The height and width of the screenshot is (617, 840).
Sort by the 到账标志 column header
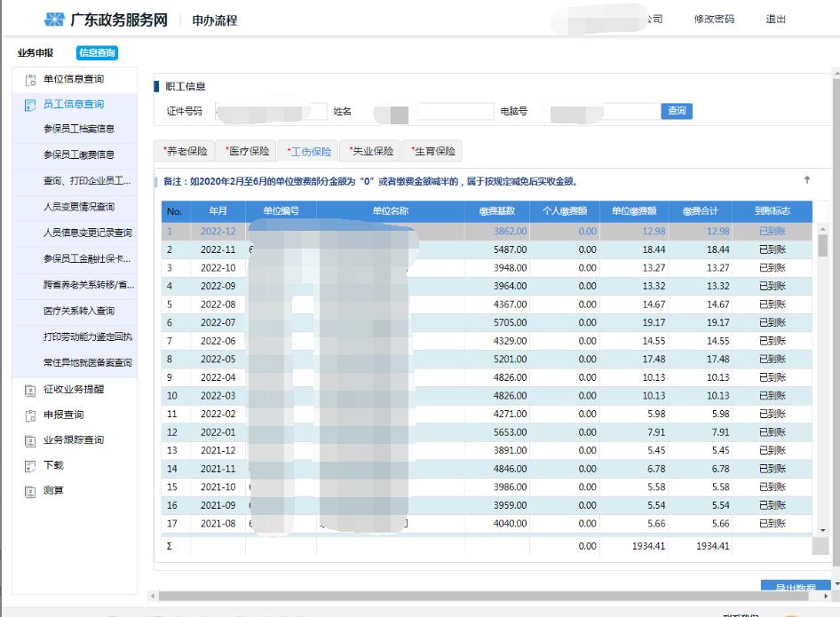pyautogui.click(x=772, y=211)
